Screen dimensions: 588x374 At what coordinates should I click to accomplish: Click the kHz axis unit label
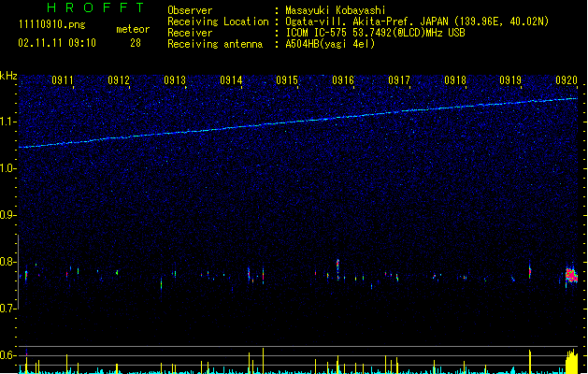coord(8,76)
